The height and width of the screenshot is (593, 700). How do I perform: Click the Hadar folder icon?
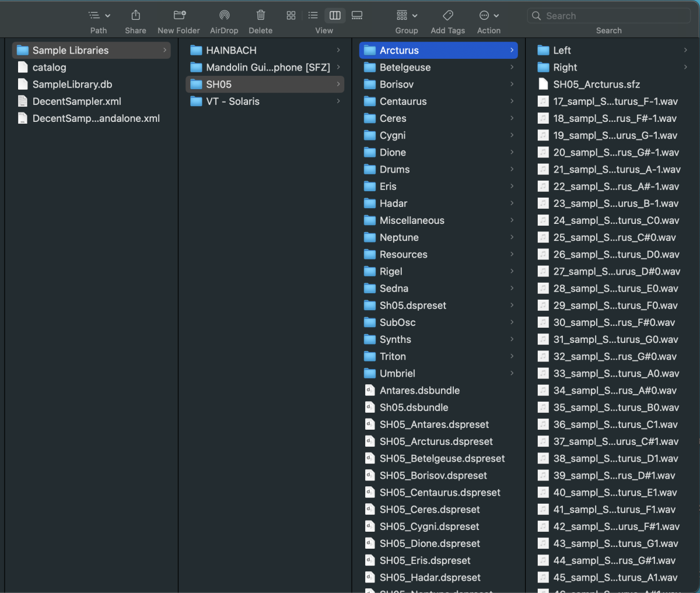pos(370,203)
